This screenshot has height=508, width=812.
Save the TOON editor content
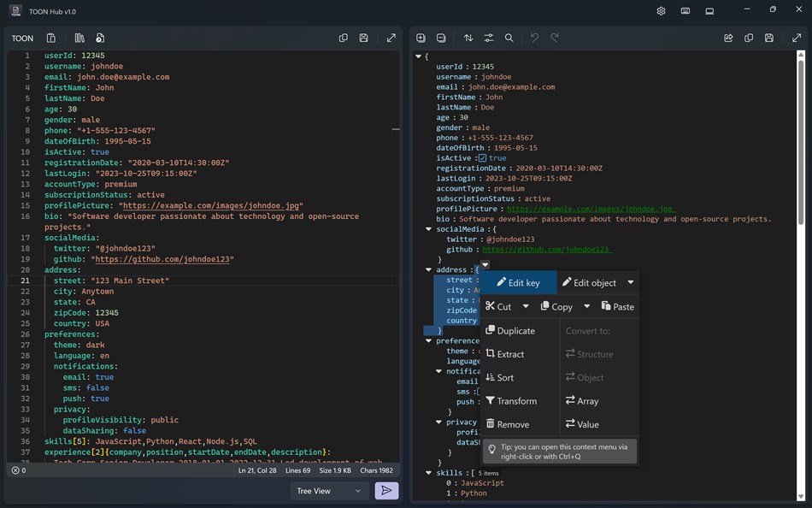point(363,38)
